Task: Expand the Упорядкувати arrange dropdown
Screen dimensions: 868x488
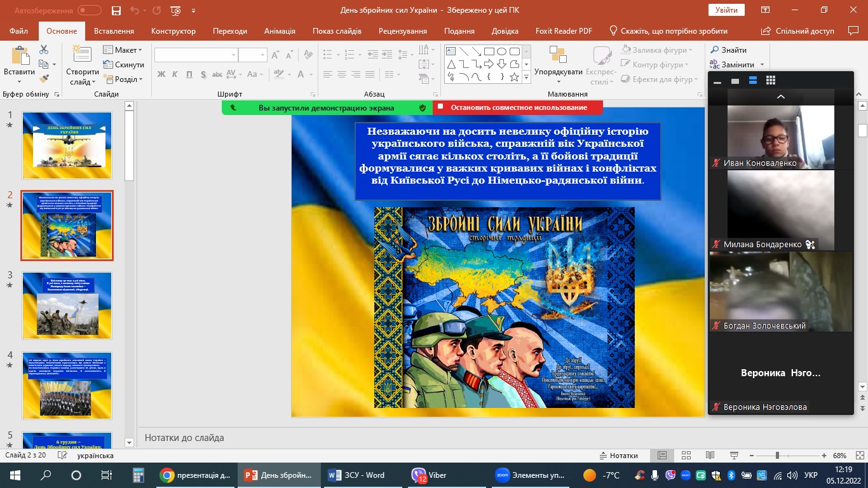Action: tap(559, 81)
